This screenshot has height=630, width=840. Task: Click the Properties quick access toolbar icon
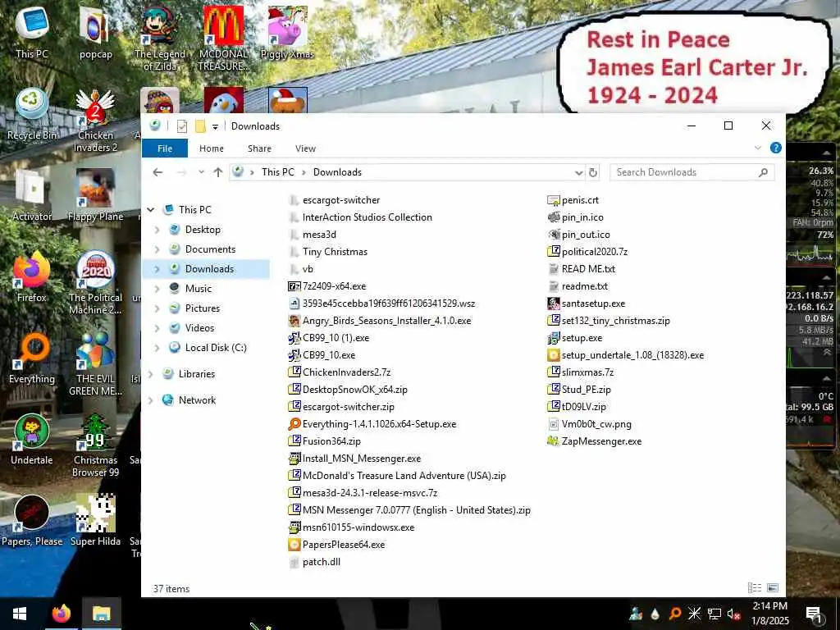(x=181, y=126)
